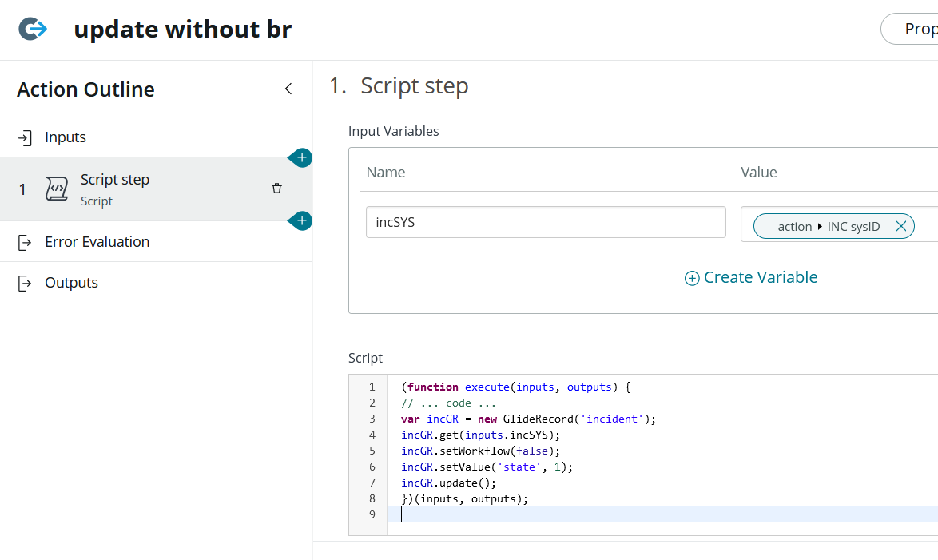Click the '})(inputs, outputs);' line
938x560 pixels.
coord(465,499)
